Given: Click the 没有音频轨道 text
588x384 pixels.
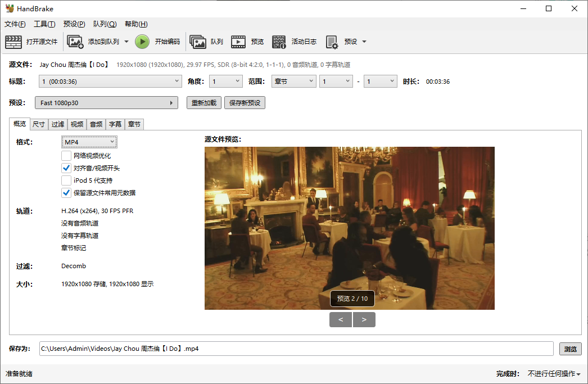Looking at the screenshot, I should [80, 223].
